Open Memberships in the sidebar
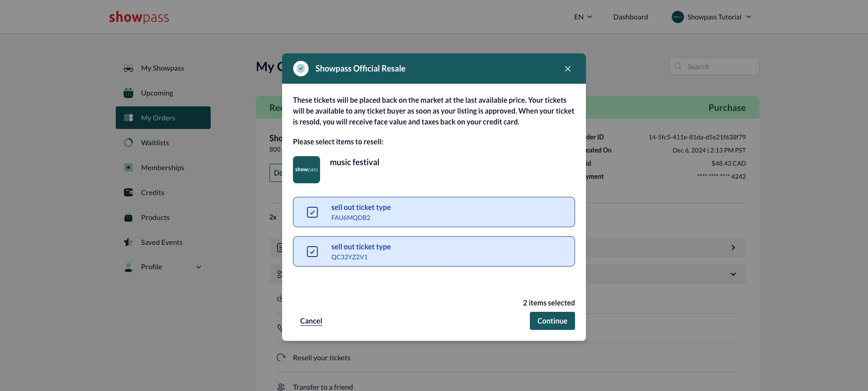The width and height of the screenshot is (868, 391). (163, 167)
